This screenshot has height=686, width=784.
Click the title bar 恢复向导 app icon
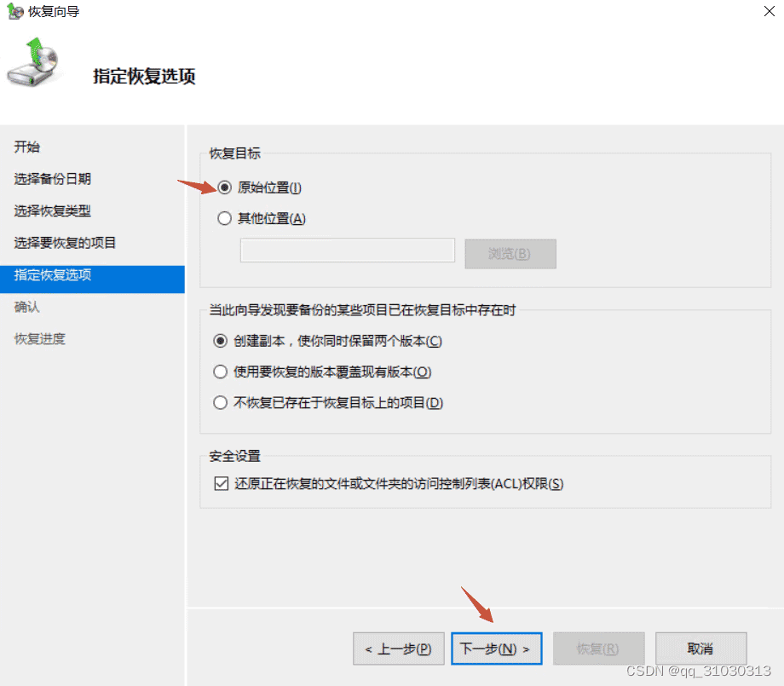pyautogui.click(x=15, y=11)
